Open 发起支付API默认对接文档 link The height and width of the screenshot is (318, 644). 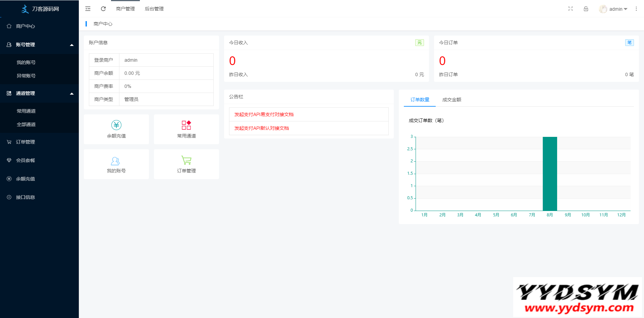261,128
